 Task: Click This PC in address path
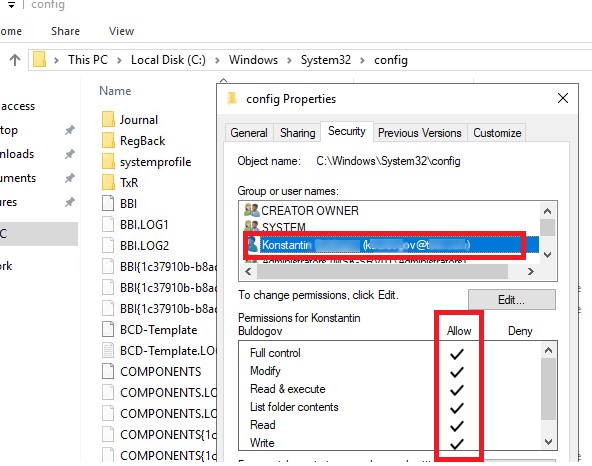pyautogui.click(x=88, y=60)
